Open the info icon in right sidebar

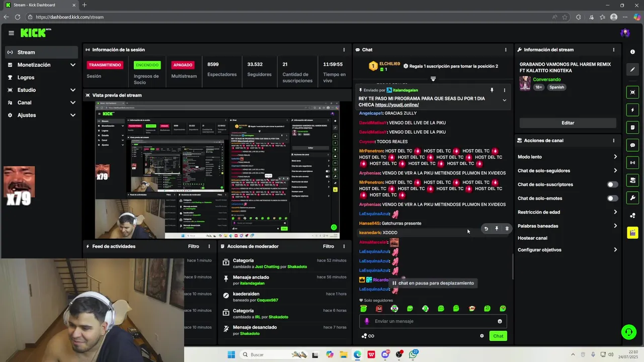[x=632, y=52]
